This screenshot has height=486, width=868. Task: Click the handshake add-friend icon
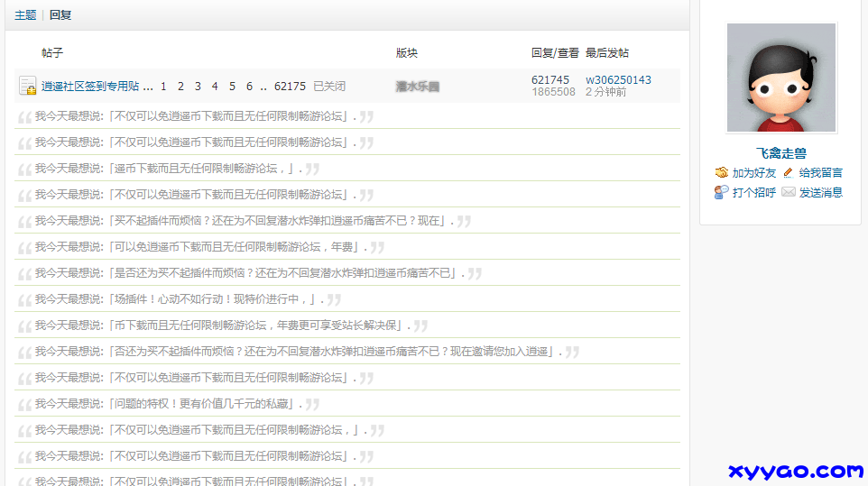click(x=721, y=172)
